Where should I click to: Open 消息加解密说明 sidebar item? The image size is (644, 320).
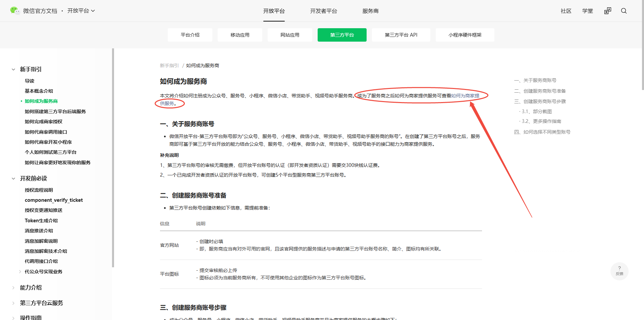(41, 241)
